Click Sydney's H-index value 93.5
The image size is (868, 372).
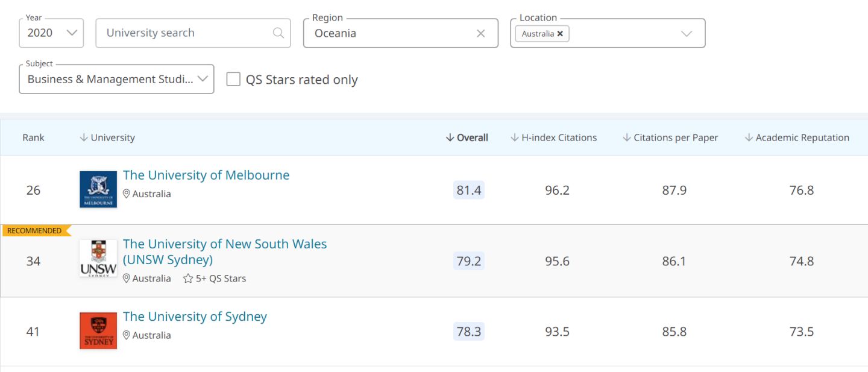coord(557,332)
